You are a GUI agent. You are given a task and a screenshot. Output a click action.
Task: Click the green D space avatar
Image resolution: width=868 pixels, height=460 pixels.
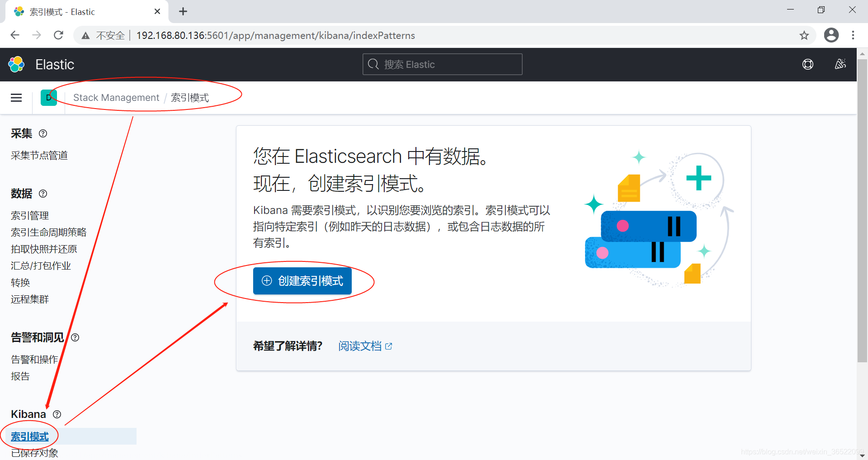[x=48, y=98]
